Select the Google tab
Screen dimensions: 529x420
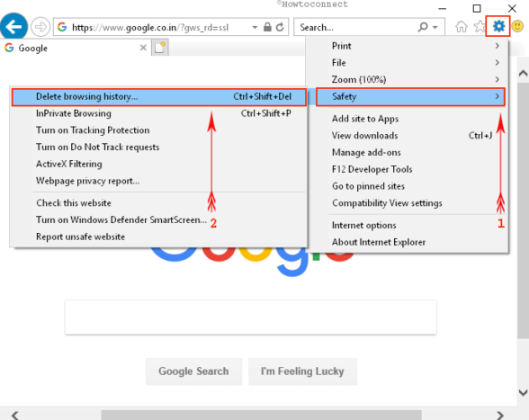pos(75,48)
